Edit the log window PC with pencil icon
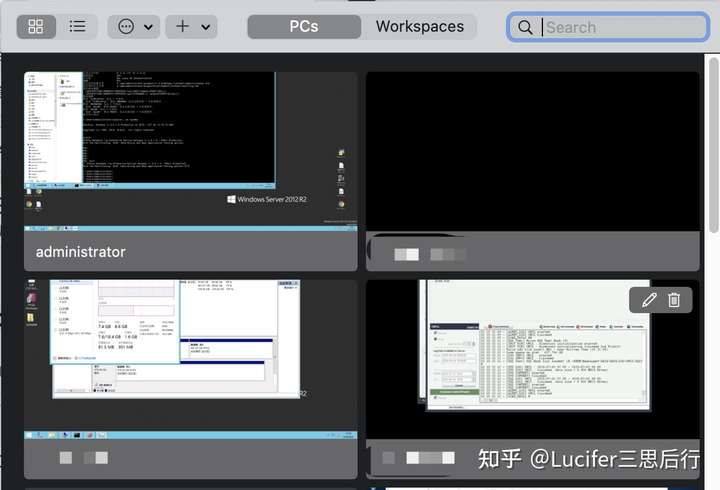The image size is (720, 490). [x=649, y=300]
